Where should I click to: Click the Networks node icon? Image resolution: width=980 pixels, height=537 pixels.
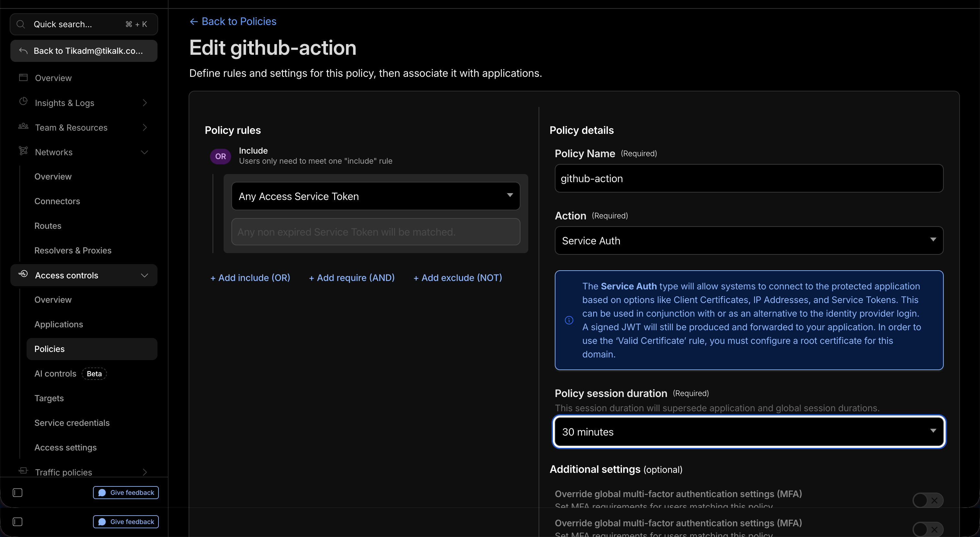23,151
